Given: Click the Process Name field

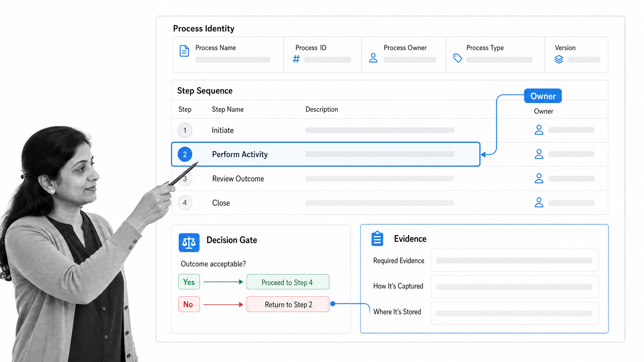Looking at the screenshot, I should 233,60.
